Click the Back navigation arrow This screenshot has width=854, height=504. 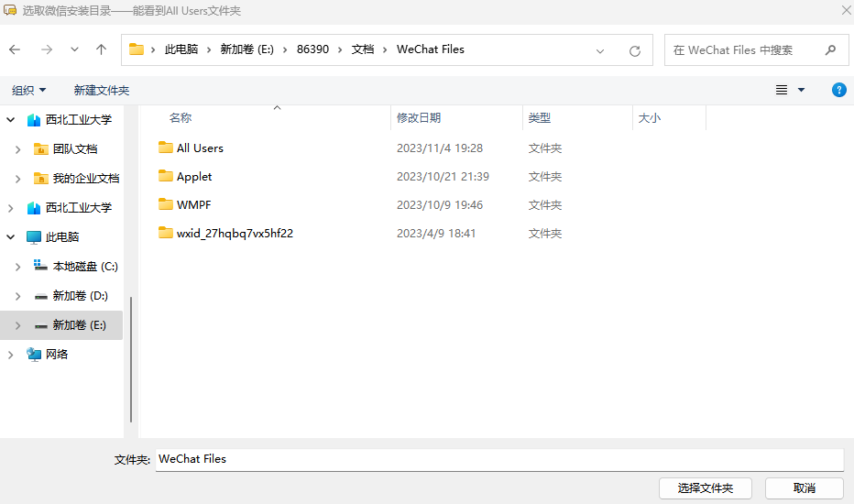click(x=15, y=49)
